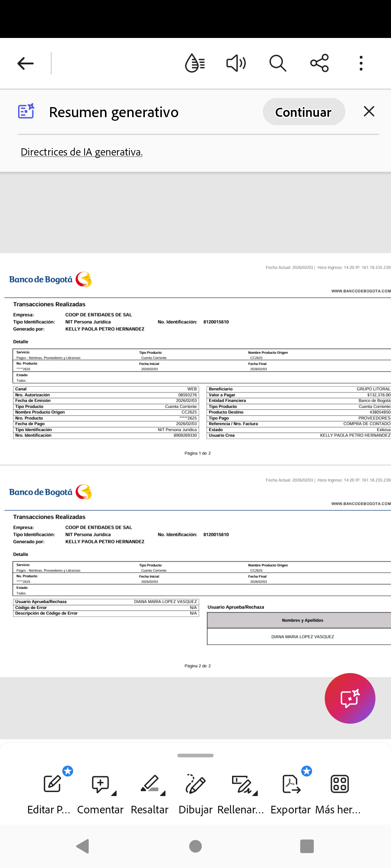Image resolution: width=391 pixels, height=868 pixels.
Task: Open the three-dot overflow menu
Action: 361,63
